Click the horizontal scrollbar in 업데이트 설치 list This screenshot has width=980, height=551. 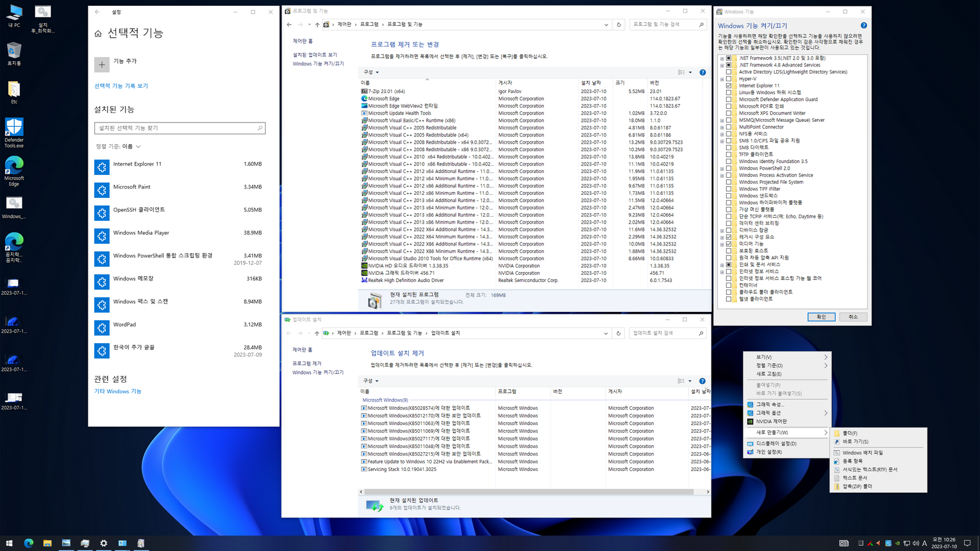pyautogui.click(x=529, y=492)
